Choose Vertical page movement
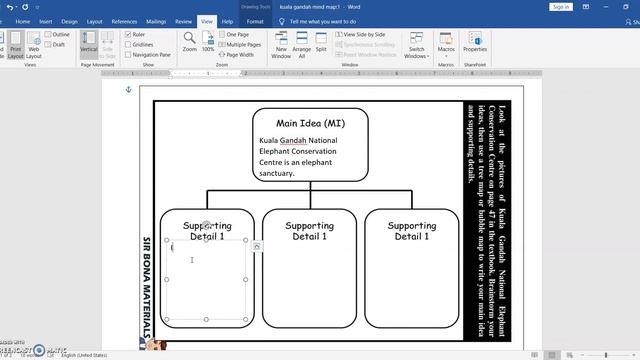This screenshot has height=360, width=640. 89,45
